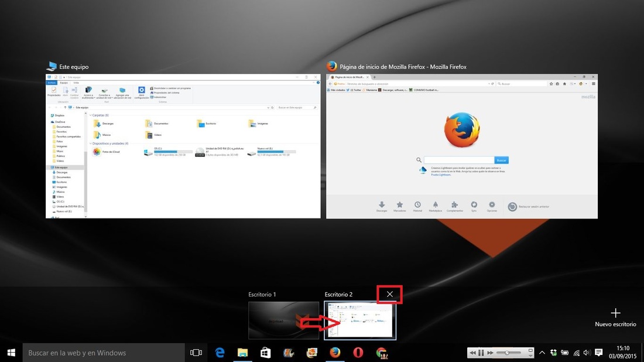Click Firefox bookmark star icon
The width and height of the screenshot is (644, 362).
(x=551, y=84)
